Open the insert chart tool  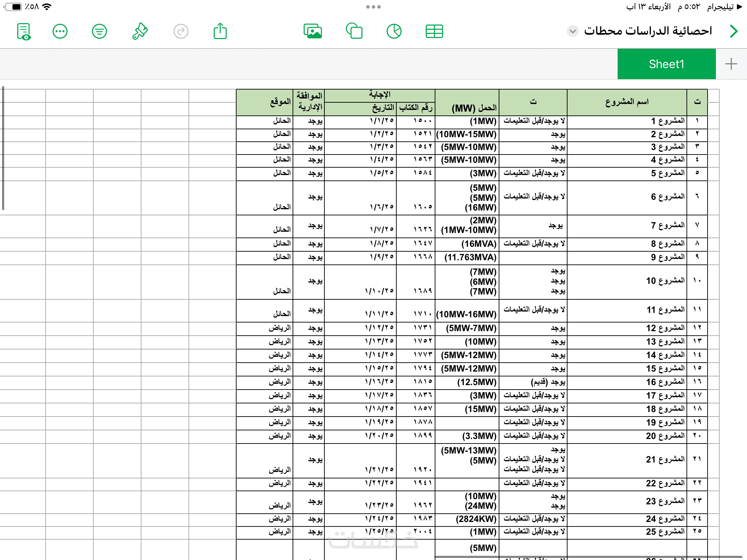coord(394,31)
